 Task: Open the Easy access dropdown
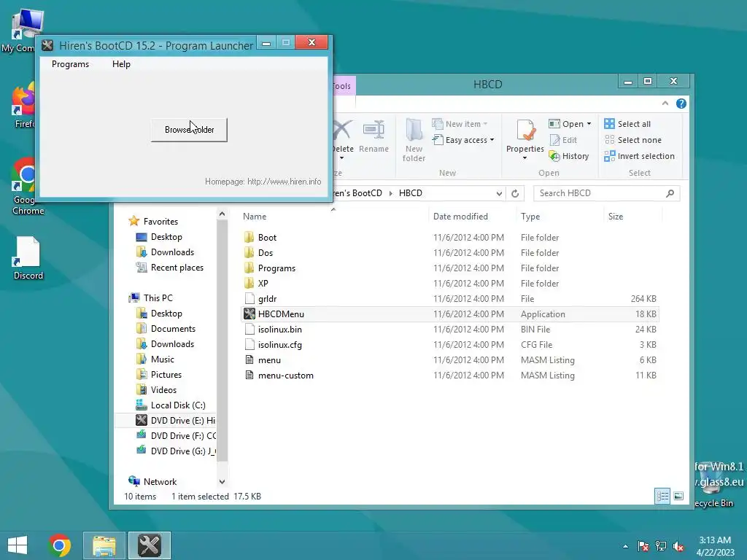point(463,140)
